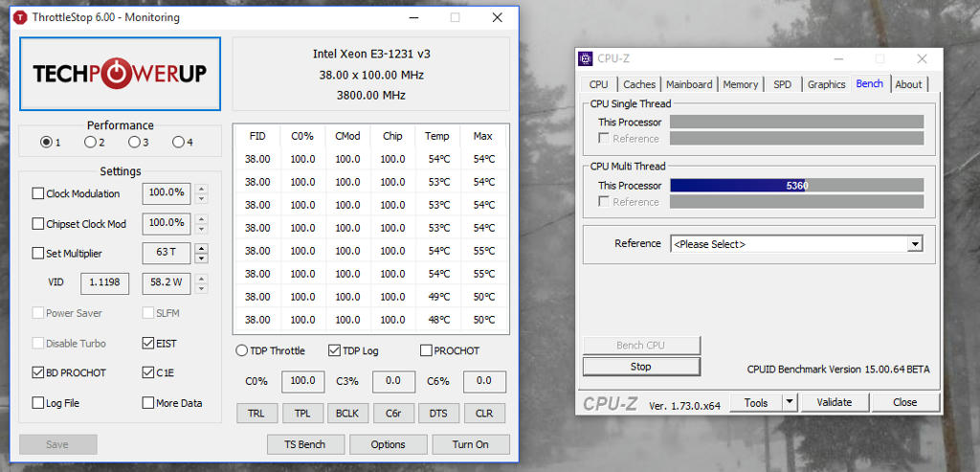Click down arrow beside 58.2 W field
Image resolution: width=980 pixels, height=472 pixels.
[201, 288]
